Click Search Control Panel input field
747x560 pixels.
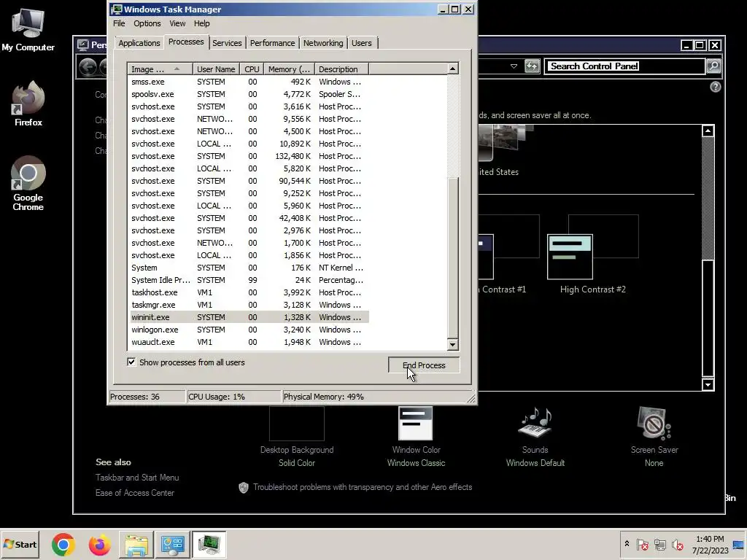[624, 66]
